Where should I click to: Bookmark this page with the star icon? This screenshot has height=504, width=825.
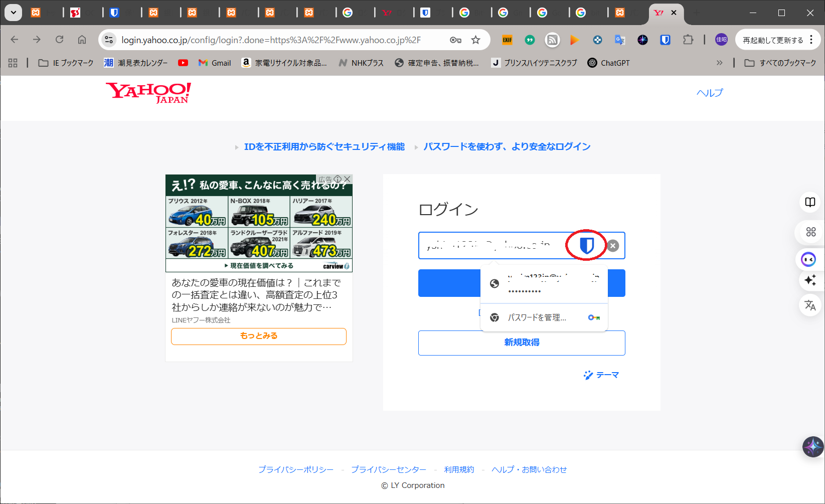coord(475,40)
